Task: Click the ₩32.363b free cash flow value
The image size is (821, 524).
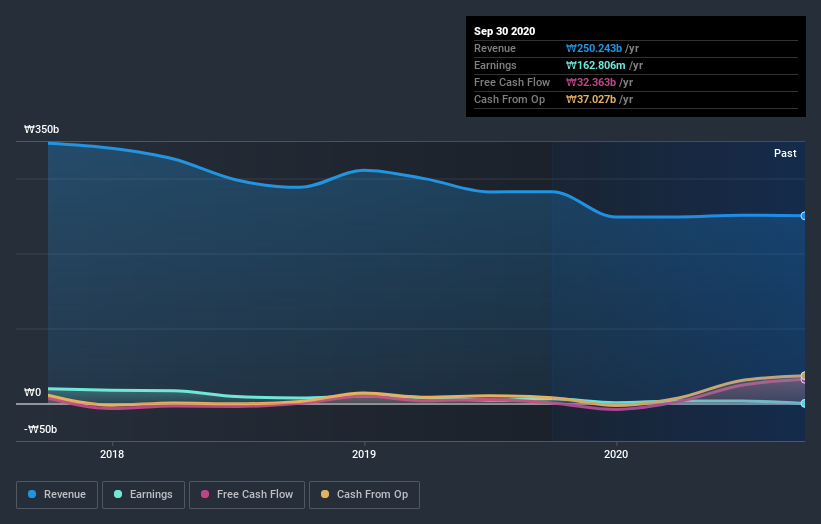Action: tap(591, 82)
